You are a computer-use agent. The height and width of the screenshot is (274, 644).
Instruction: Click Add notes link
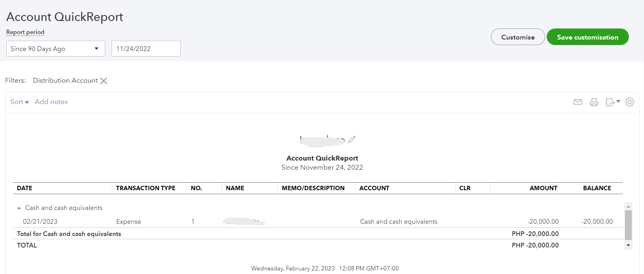(51, 102)
